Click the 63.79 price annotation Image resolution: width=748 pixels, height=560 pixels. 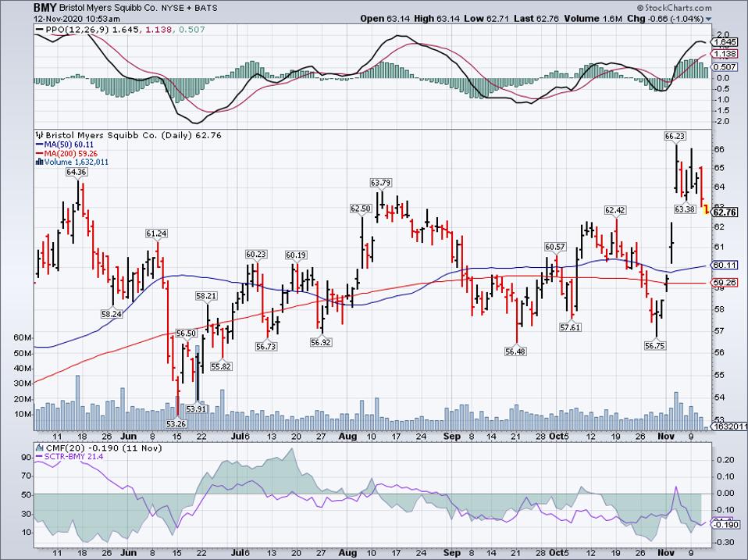point(381,182)
